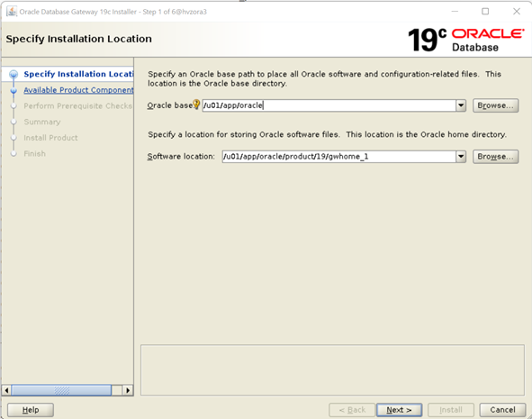Click Next to continue installation
The width and height of the screenshot is (532, 419).
tap(400, 410)
